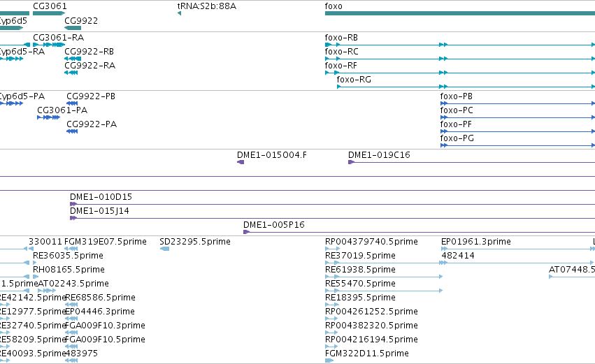
Task: Select the EP04446.3prime label
Action: pyautogui.click(x=100, y=312)
